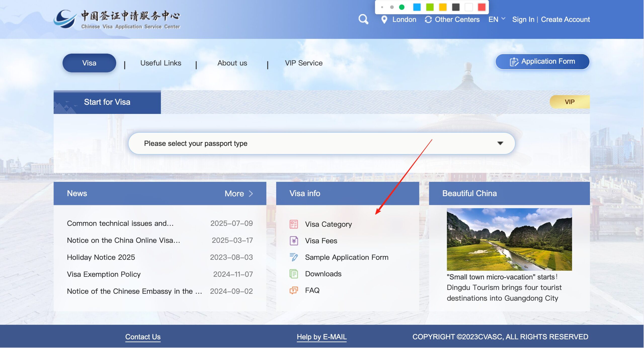
Task: Click the Application Form button
Action: [x=542, y=62]
